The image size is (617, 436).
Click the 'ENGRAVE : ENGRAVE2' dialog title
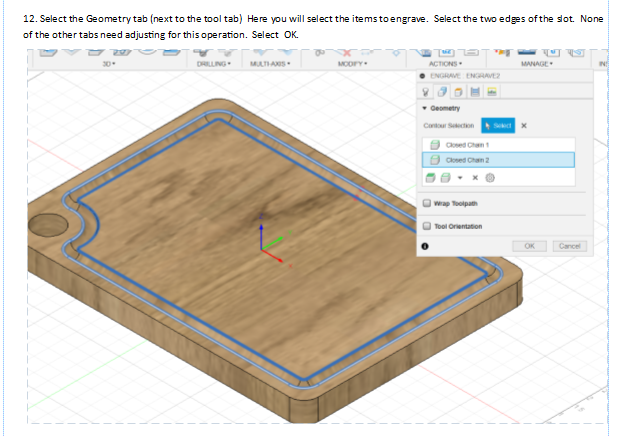pyautogui.click(x=465, y=76)
